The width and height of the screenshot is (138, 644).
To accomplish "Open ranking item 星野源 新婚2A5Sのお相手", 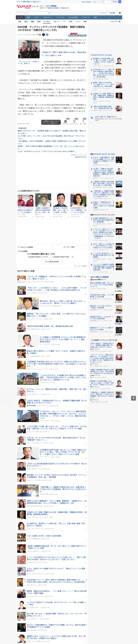I will click(104, 84).
